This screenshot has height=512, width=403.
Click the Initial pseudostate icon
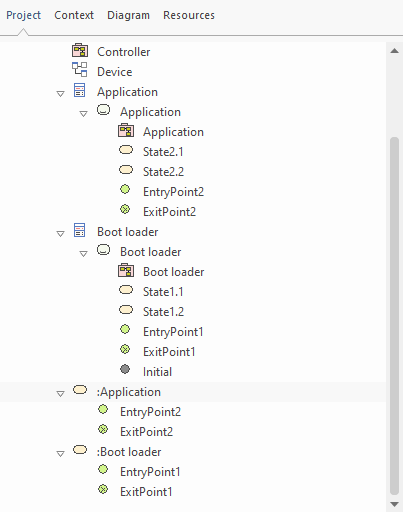pos(125,369)
